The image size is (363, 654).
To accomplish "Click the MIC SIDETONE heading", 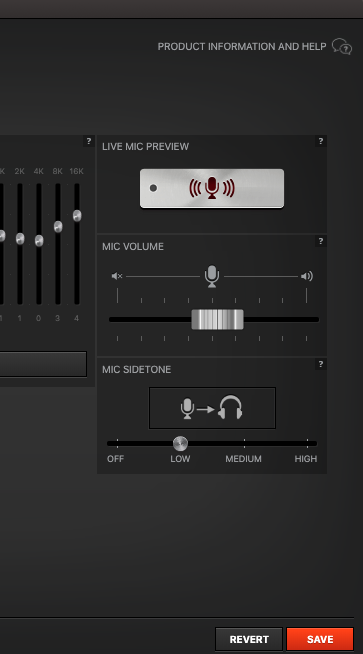I will (136, 370).
